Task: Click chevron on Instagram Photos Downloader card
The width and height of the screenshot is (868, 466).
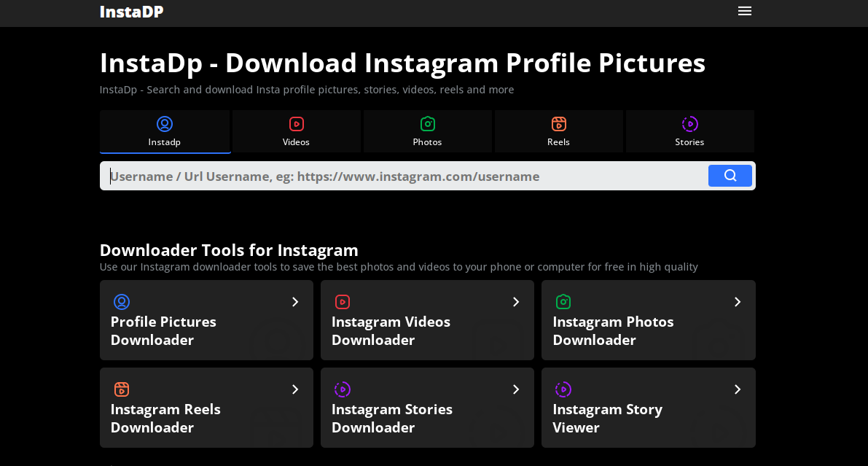Action: 738,302
